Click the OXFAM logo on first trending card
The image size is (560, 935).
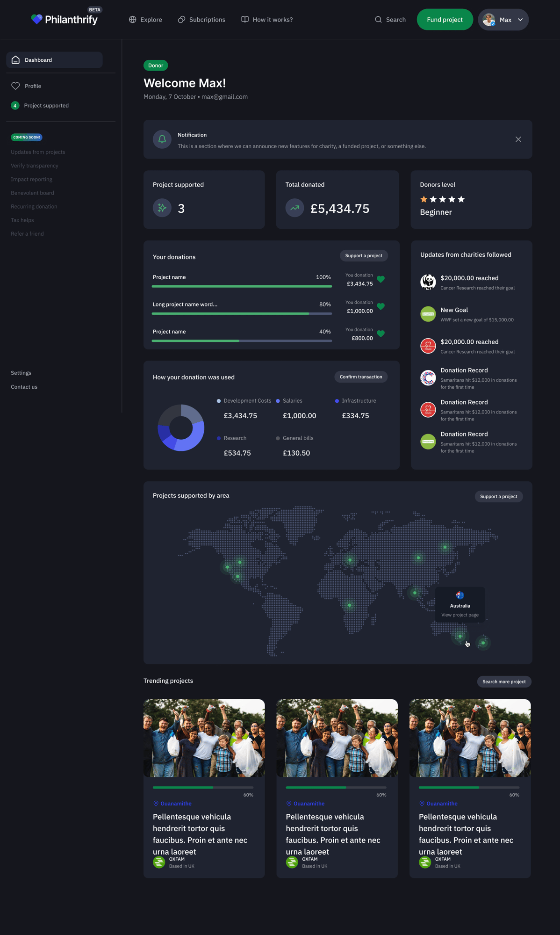coord(159,863)
